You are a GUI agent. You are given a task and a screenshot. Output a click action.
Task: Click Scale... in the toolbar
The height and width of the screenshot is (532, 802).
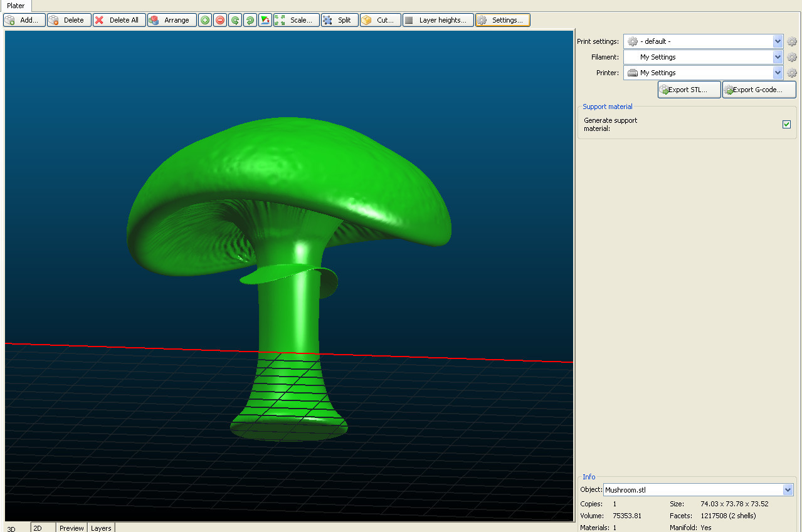(296, 20)
